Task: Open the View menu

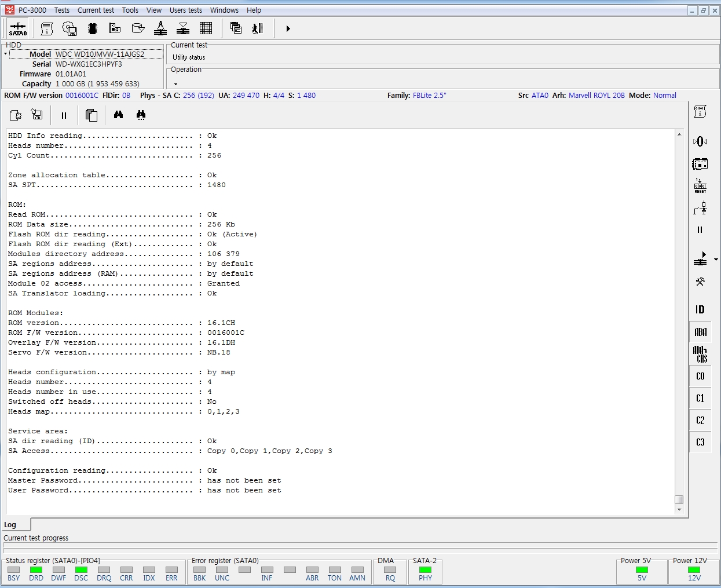Action: click(x=154, y=10)
